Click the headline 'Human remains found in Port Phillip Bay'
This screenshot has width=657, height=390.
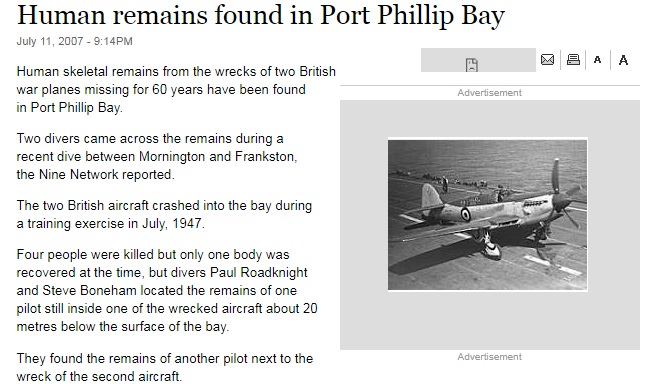tap(261, 15)
